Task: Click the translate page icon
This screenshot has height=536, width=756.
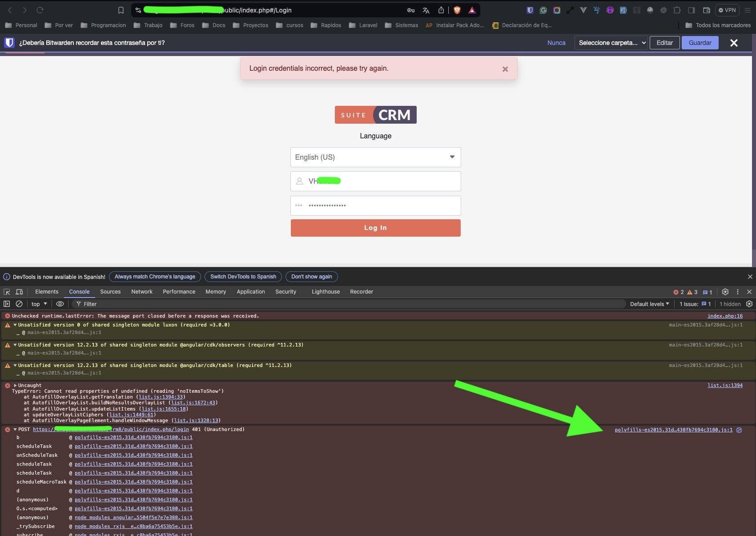Action: pyautogui.click(x=426, y=10)
